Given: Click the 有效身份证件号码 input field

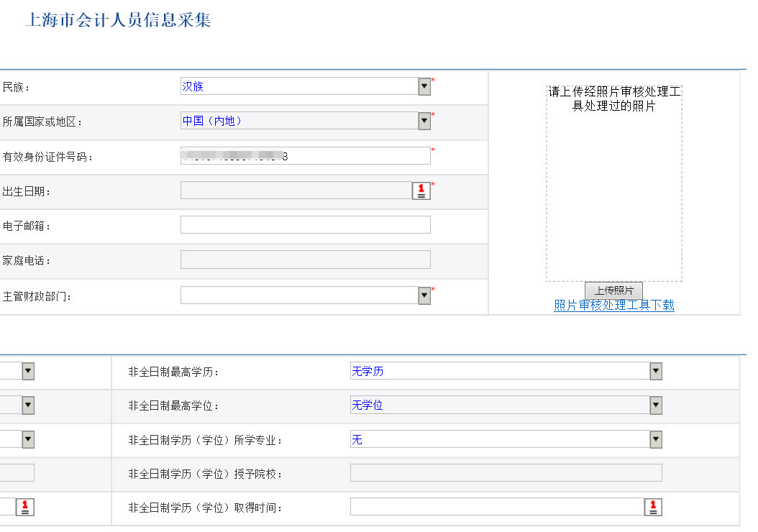Looking at the screenshot, I should [x=302, y=155].
